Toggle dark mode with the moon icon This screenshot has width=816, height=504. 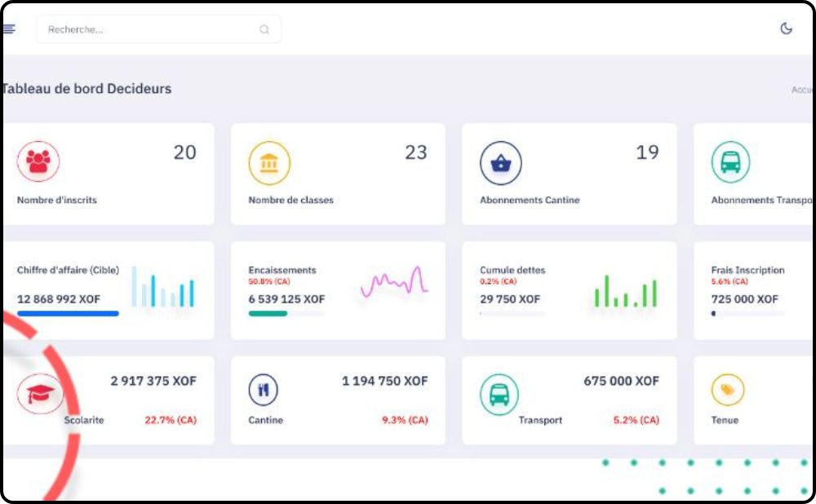786,27
